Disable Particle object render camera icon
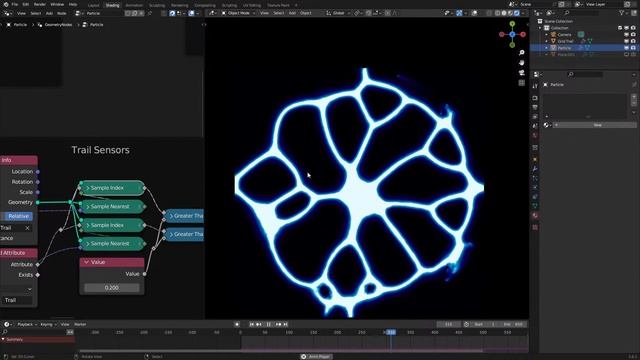 point(633,48)
